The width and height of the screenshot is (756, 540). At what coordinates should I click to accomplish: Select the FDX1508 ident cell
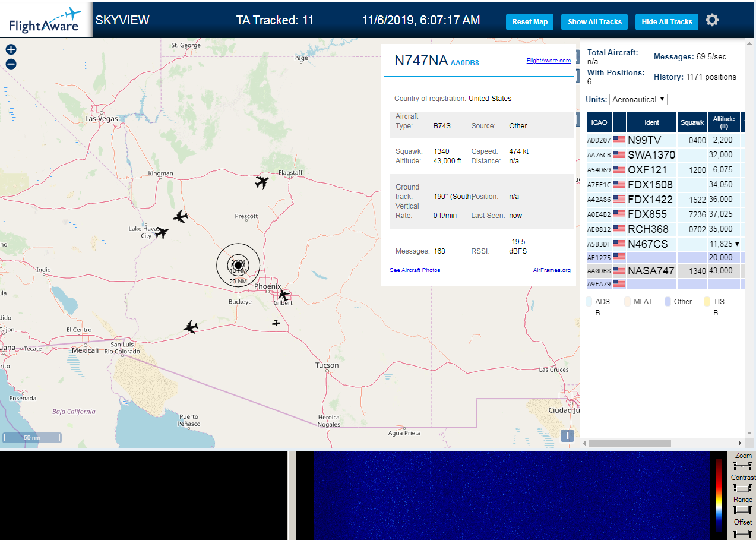pyautogui.click(x=651, y=185)
